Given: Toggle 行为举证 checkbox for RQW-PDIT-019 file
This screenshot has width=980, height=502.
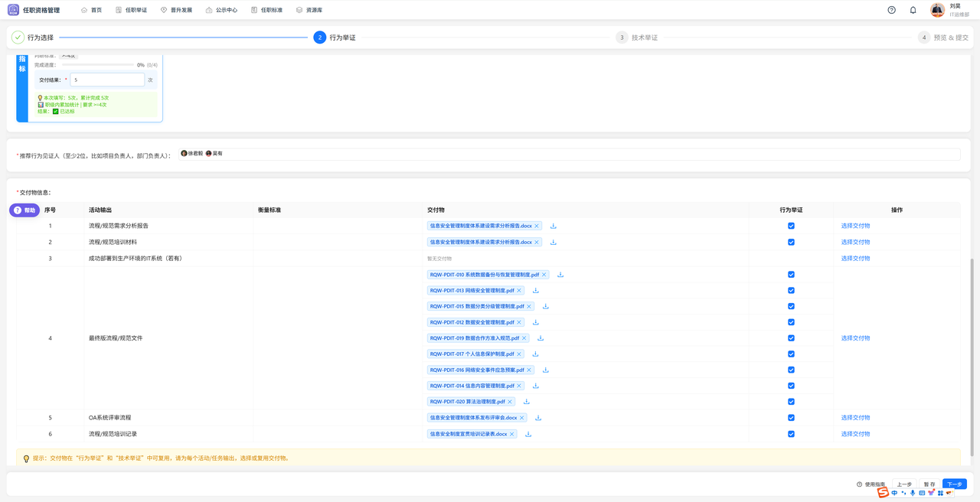Looking at the screenshot, I should click(x=791, y=338).
